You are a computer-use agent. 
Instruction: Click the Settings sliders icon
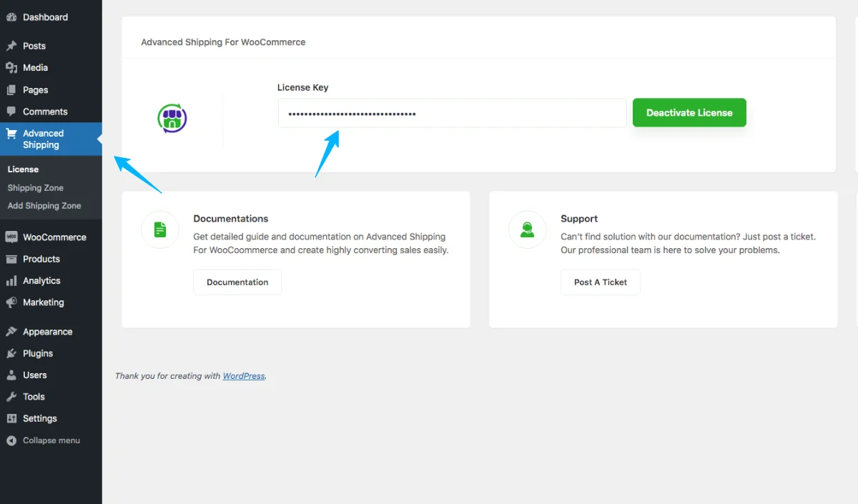pyautogui.click(x=11, y=419)
